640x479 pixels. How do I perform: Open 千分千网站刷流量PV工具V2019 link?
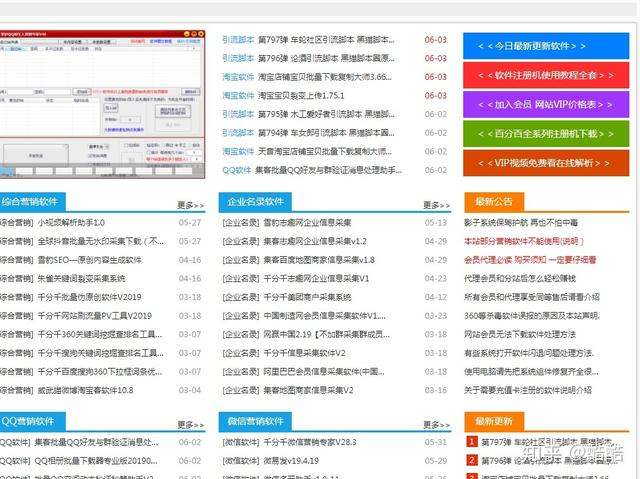pyautogui.click(x=95, y=316)
